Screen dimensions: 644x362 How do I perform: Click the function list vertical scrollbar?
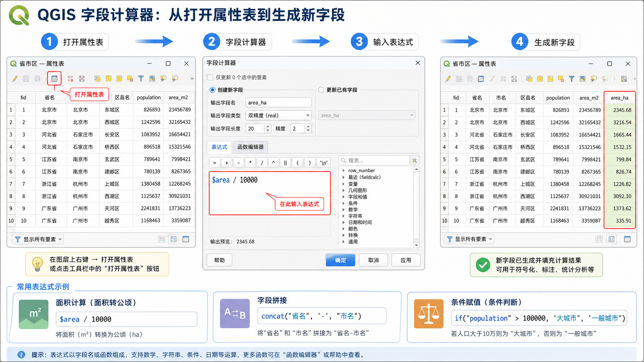pos(416,207)
